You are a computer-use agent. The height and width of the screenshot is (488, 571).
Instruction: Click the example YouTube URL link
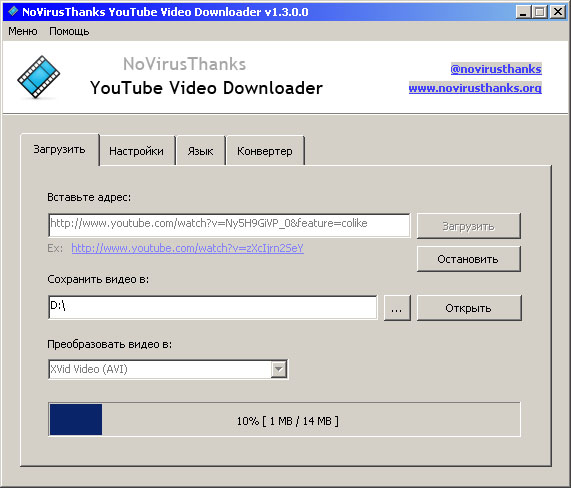(x=188, y=248)
